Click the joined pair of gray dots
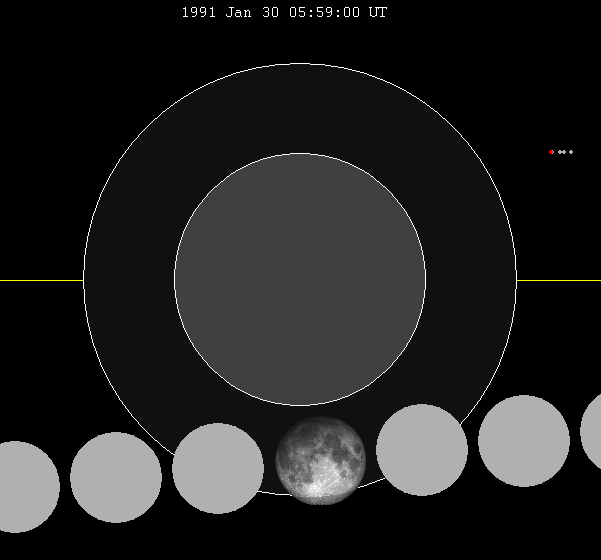 click(562, 152)
